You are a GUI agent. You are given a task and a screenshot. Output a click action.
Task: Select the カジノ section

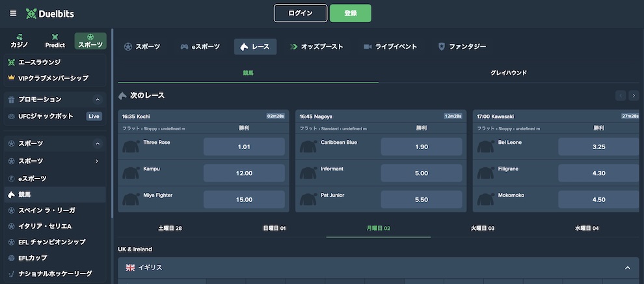20,41
